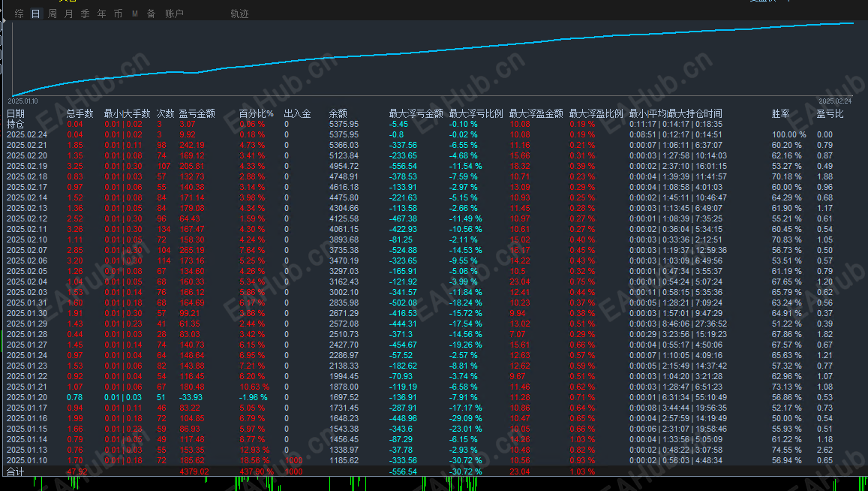Switch to the 账户 account tab
This screenshot has width=868, height=491.
click(174, 14)
